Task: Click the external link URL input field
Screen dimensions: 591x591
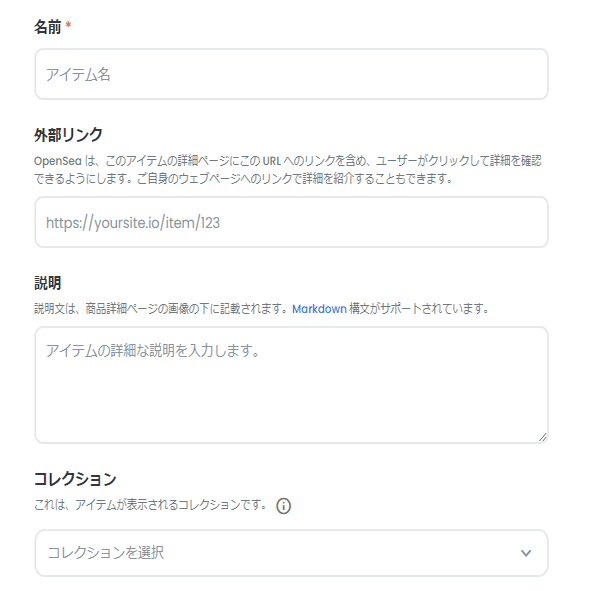Action: coord(291,222)
